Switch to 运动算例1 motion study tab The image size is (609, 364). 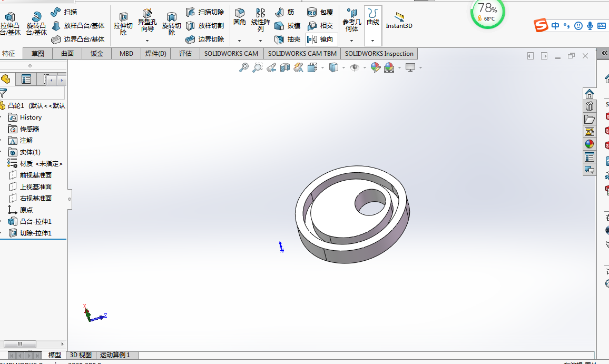[x=115, y=355]
